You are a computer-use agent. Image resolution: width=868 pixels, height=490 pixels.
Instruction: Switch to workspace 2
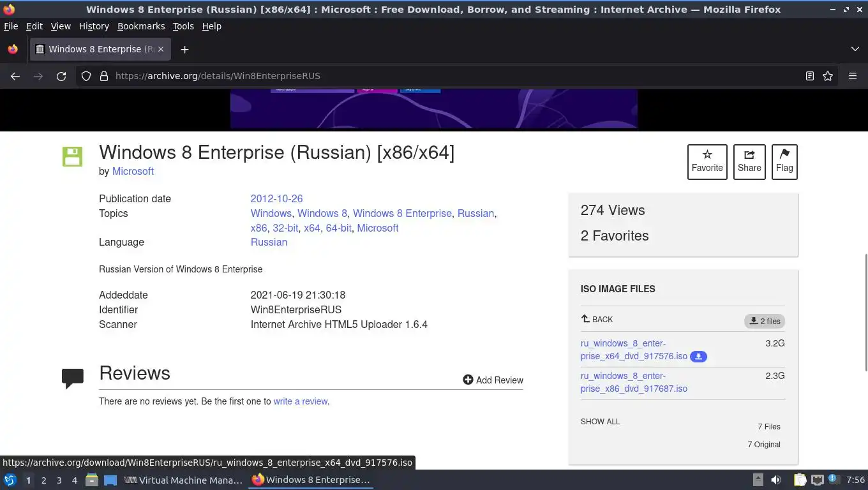point(43,480)
